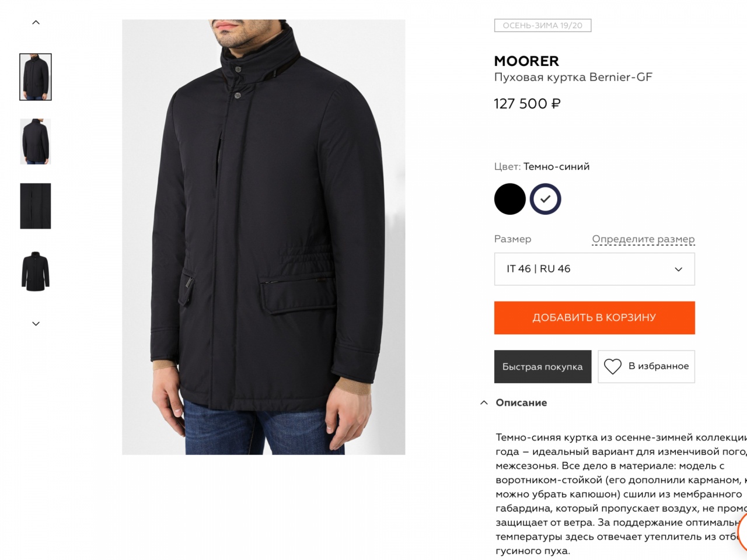747x560 pixels.
Task: Add item via В избранное button
Action: [x=646, y=366]
